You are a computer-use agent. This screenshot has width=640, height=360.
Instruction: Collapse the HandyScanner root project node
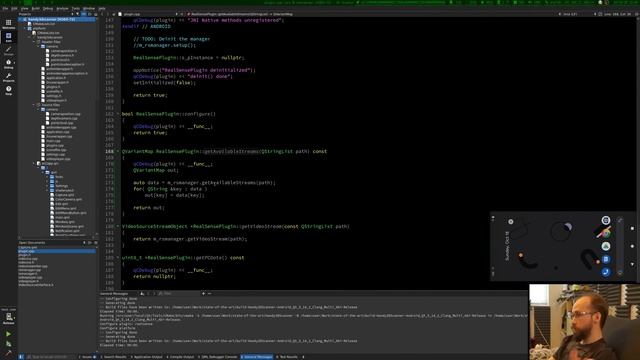(20, 19)
